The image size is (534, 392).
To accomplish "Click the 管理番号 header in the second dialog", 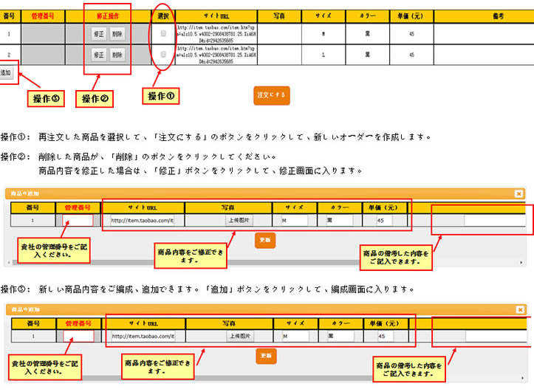I will point(78,323).
